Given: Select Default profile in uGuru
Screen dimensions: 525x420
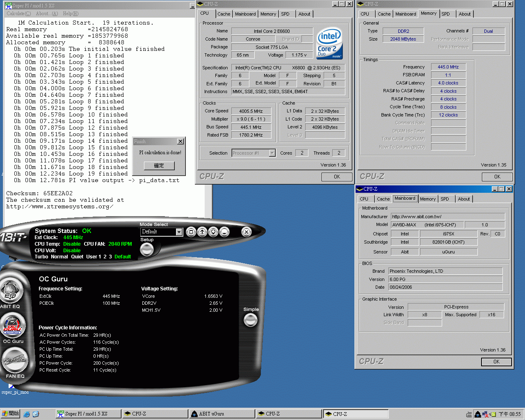Looking at the screenshot, I should [123, 257].
